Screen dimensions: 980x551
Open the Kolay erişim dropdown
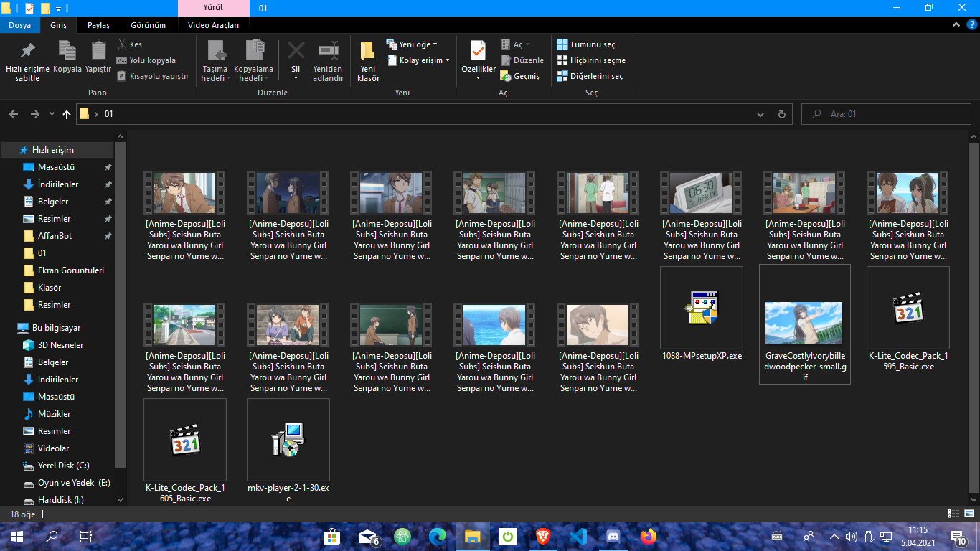(x=421, y=60)
